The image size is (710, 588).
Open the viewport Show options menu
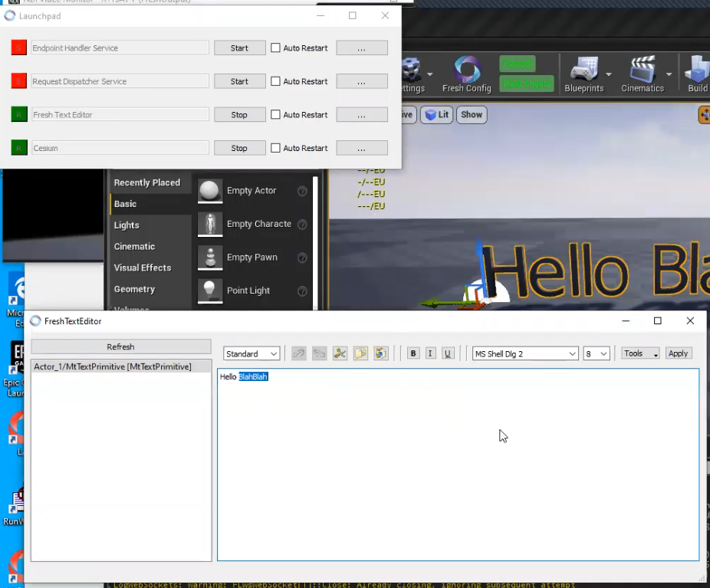click(x=472, y=115)
